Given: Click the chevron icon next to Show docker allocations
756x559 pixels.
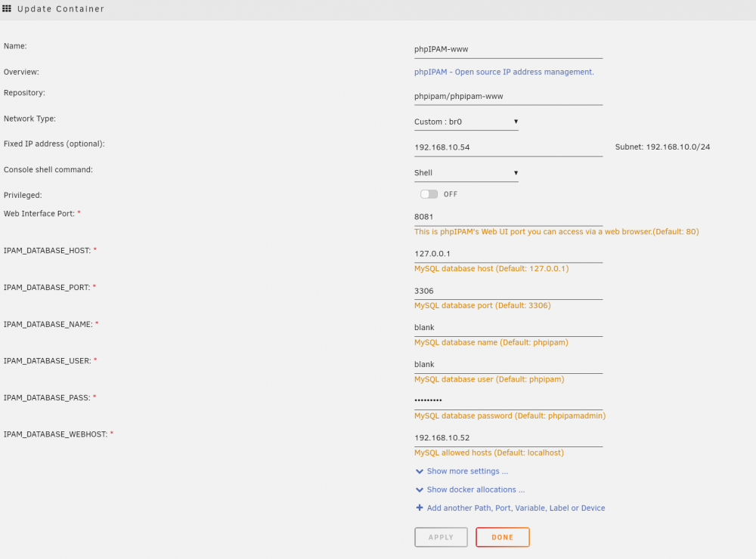Looking at the screenshot, I should click(420, 490).
